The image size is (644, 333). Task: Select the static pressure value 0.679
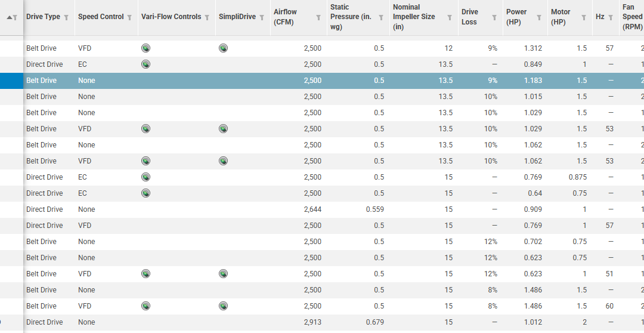(x=375, y=322)
